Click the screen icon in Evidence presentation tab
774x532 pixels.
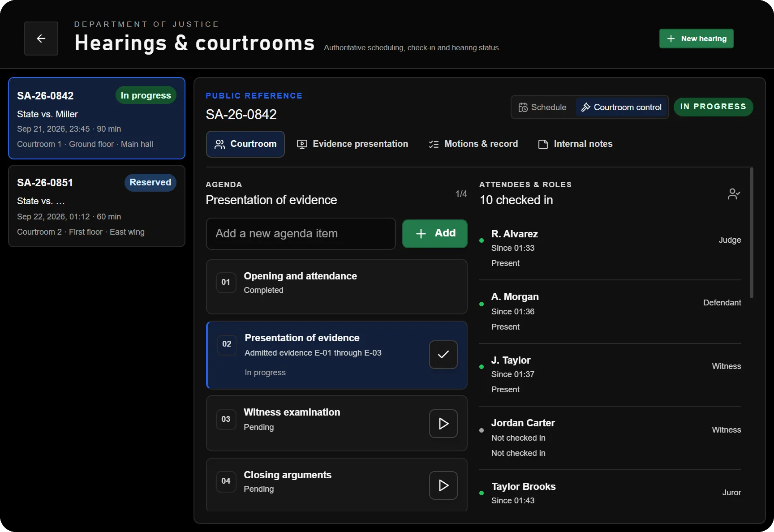302,144
